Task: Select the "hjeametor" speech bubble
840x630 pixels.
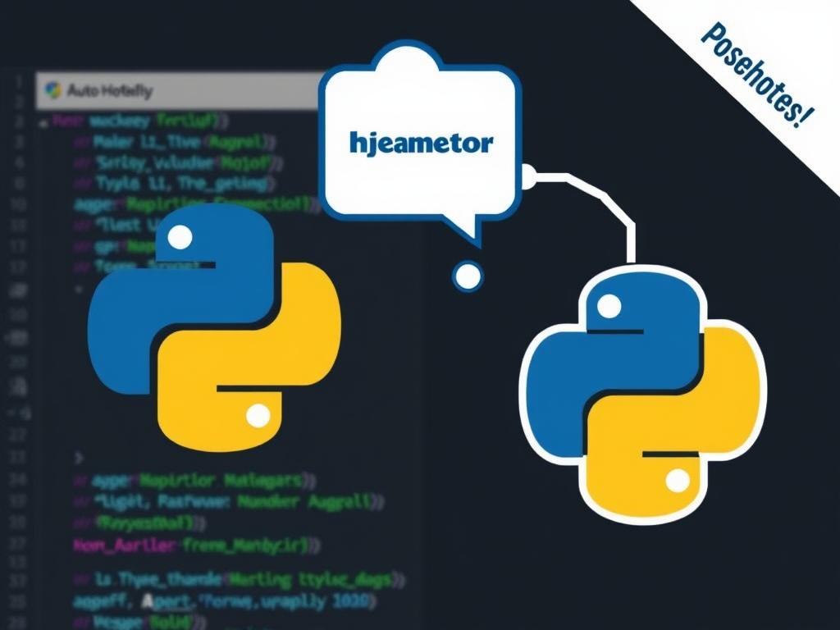Action: coord(421,144)
